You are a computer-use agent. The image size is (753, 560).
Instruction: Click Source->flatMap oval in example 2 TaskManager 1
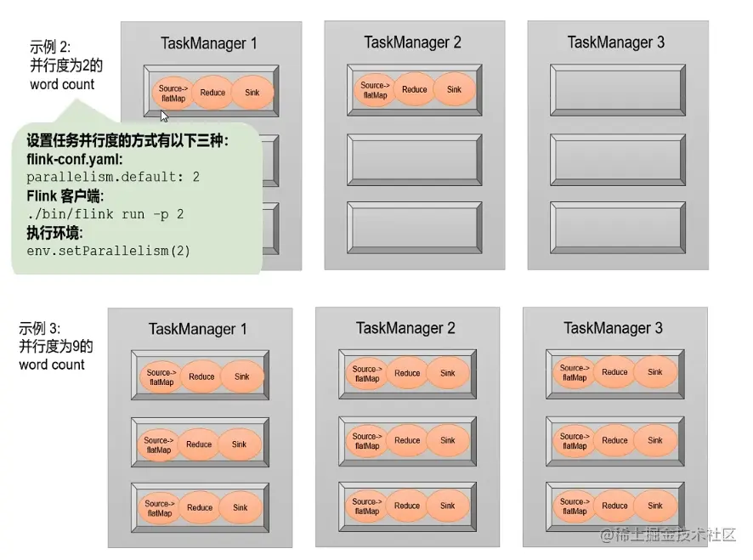pos(173,93)
